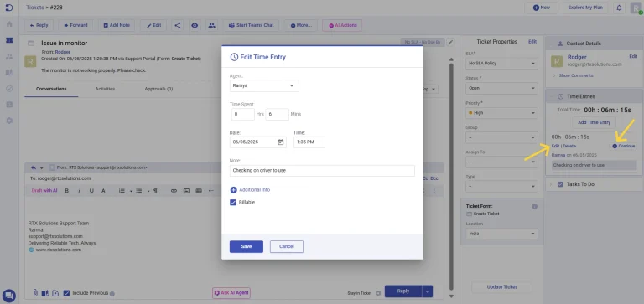Insert link in reply editor

click(x=174, y=191)
